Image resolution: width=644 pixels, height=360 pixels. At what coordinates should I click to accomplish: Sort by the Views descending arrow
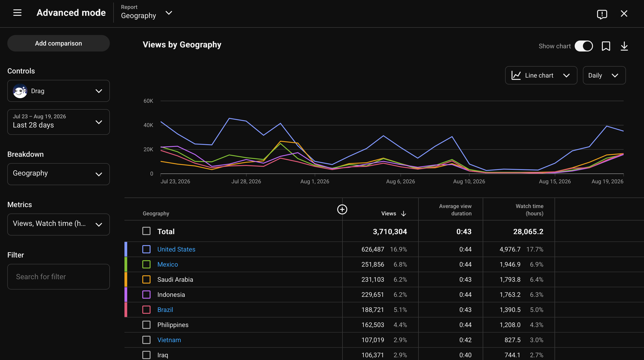click(x=404, y=214)
